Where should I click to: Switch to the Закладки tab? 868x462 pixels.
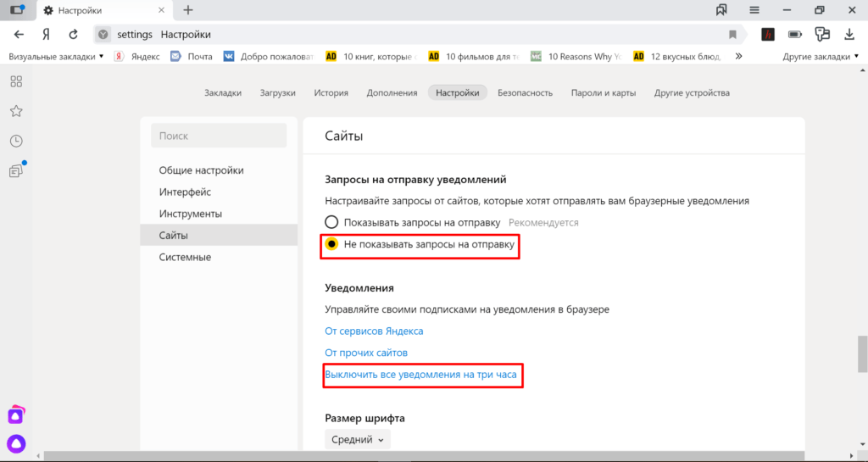(223, 93)
